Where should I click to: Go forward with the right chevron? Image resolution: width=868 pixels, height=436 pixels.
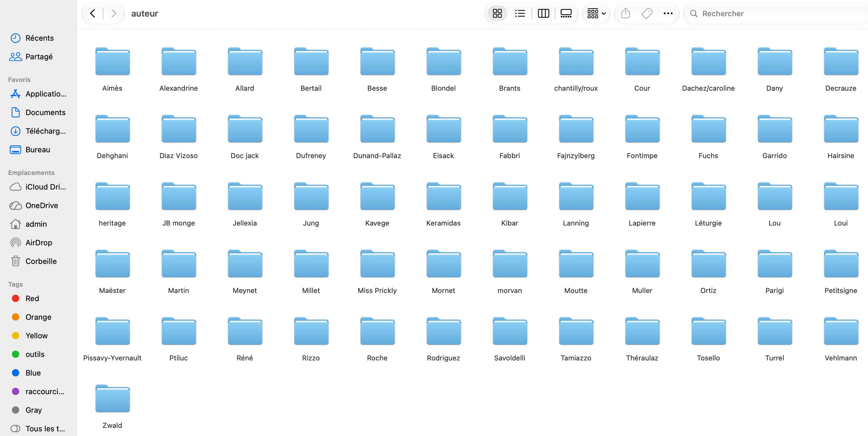click(x=114, y=13)
